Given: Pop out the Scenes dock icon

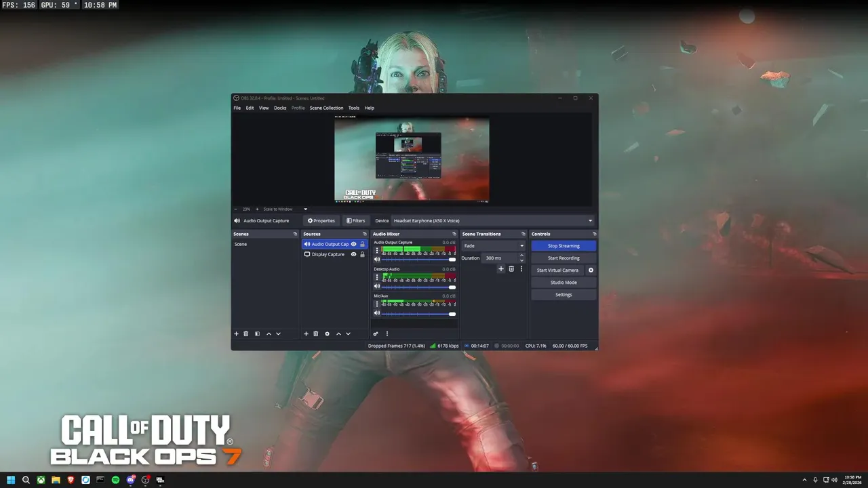Looking at the screenshot, I should click(x=295, y=234).
